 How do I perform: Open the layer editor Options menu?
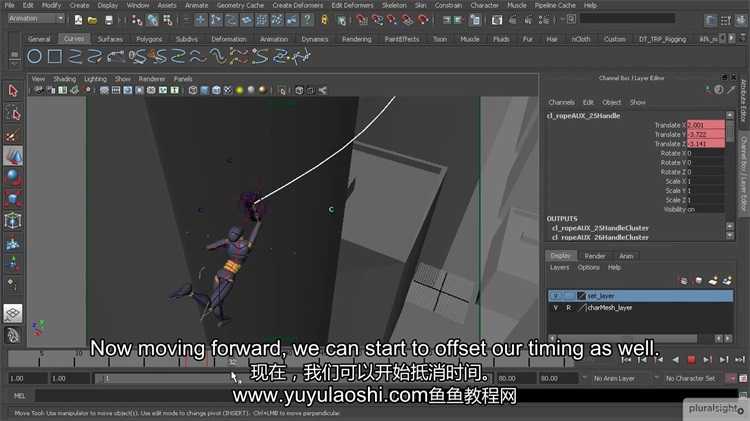pyautogui.click(x=588, y=267)
